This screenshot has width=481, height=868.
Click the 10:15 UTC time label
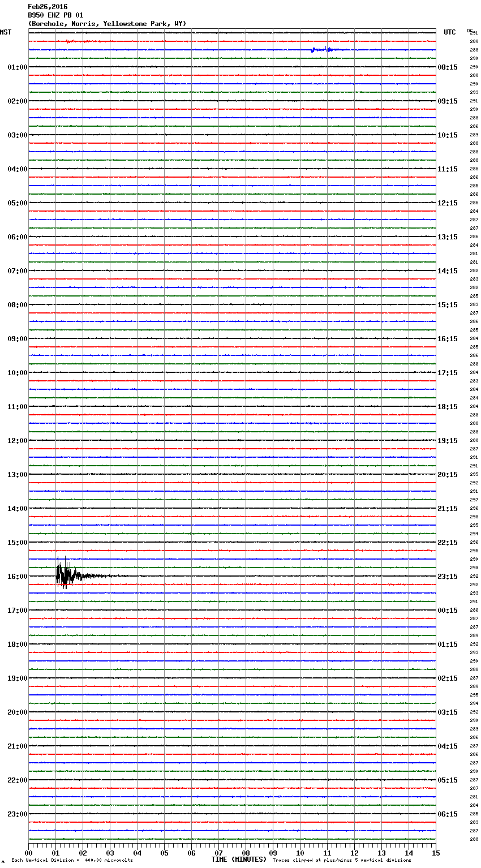[448, 135]
